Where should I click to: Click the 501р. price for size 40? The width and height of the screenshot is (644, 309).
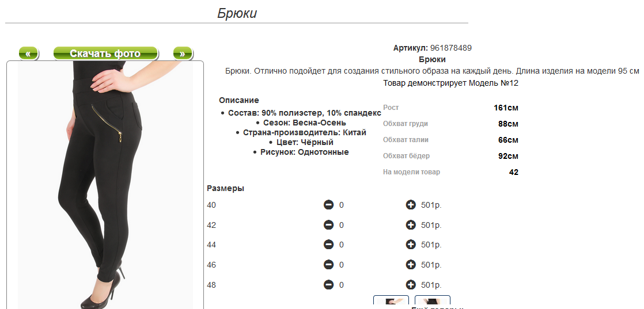pyautogui.click(x=431, y=205)
